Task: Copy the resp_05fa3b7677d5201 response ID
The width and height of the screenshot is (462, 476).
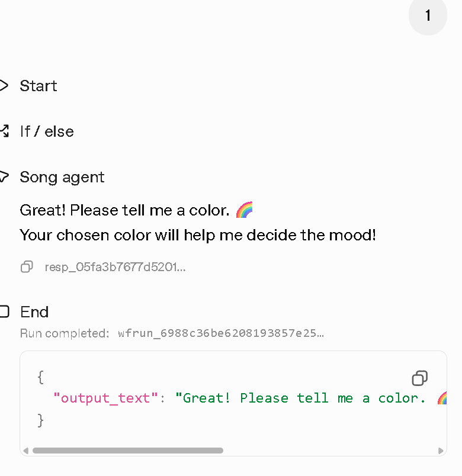Action: click(x=27, y=267)
